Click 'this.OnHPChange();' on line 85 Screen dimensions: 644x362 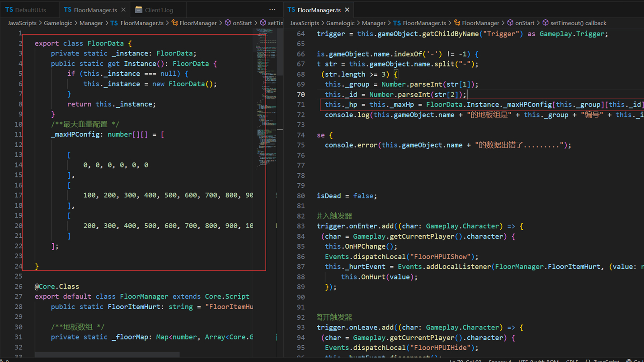tap(361, 246)
